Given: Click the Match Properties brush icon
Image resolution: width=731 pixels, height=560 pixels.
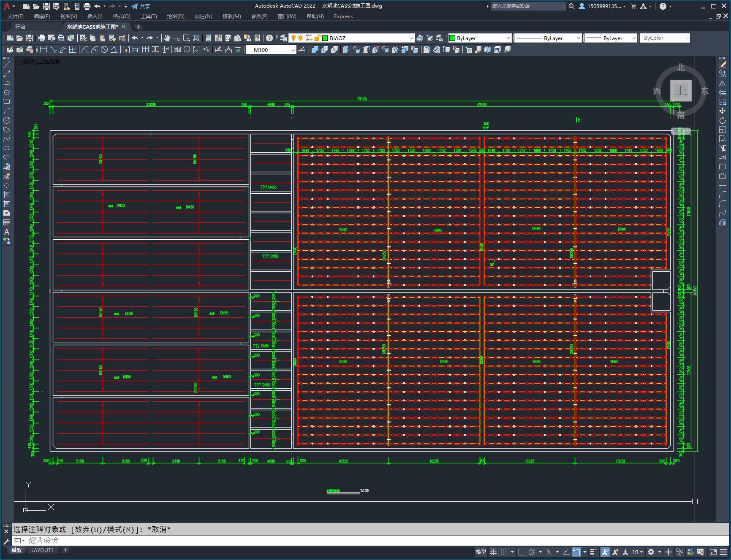Looking at the screenshot, I should (122, 38).
